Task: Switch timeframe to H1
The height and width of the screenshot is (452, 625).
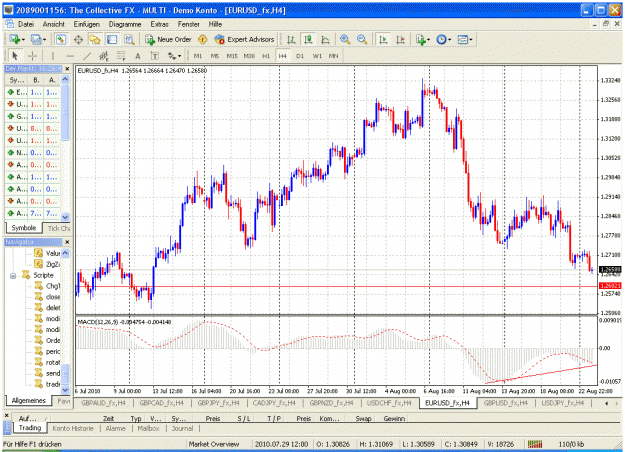Action: (x=266, y=56)
